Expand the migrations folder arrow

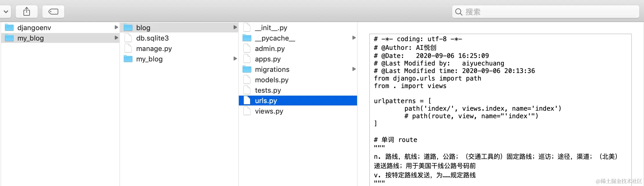coord(354,69)
